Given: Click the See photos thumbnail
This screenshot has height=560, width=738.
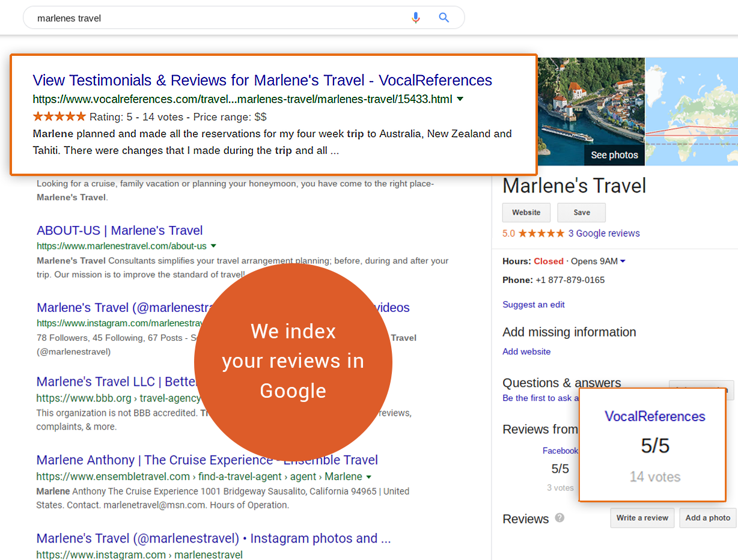Looking at the screenshot, I should tap(590, 111).
